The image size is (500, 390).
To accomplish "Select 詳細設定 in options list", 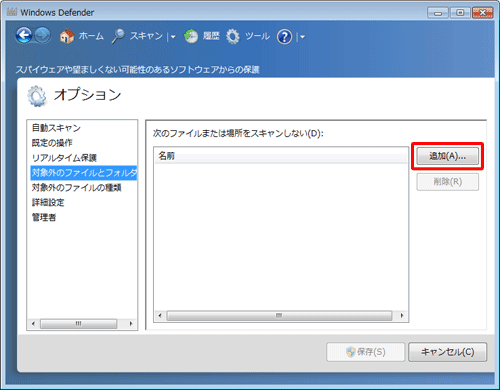I will [x=48, y=202].
